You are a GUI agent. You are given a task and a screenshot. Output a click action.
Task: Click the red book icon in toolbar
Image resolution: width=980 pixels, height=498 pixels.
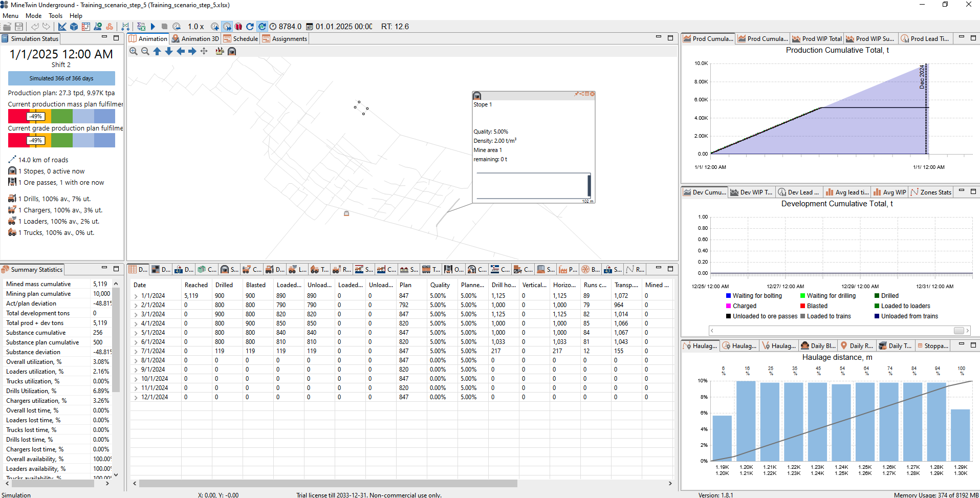[238, 27]
